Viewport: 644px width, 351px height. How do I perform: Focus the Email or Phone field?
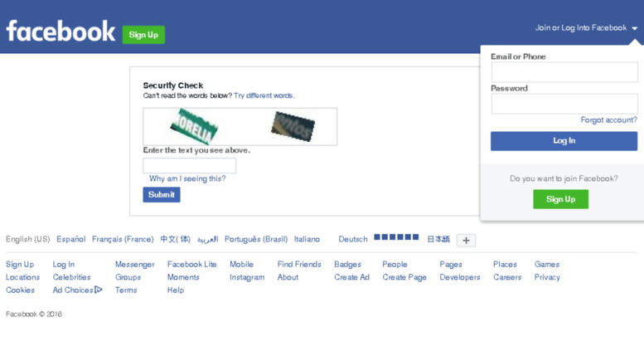[564, 72]
